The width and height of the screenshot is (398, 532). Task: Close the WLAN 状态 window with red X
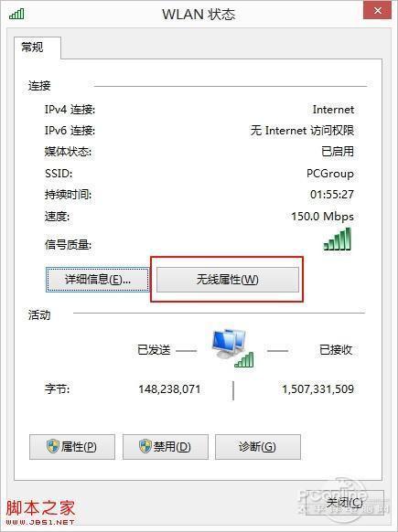point(377,10)
